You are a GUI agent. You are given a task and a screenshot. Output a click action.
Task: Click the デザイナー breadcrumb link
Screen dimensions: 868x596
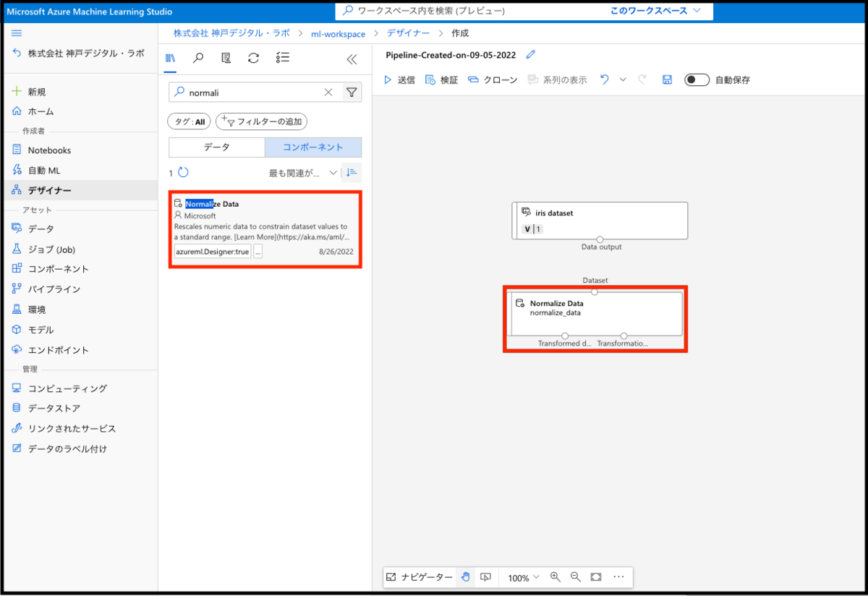(408, 33)
